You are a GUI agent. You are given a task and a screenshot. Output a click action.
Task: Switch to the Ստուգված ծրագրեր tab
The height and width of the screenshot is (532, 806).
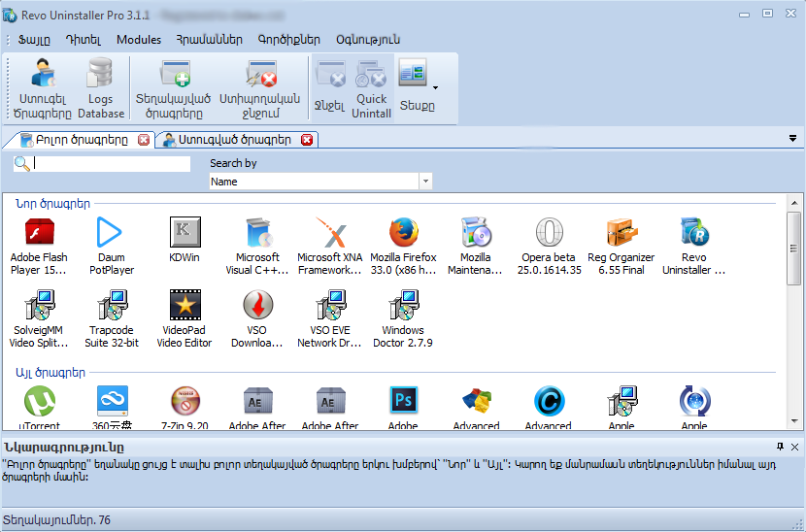point(234,140)
